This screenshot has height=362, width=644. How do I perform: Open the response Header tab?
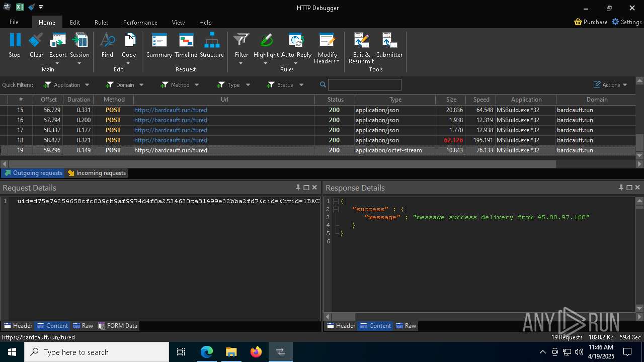(341, 326)
